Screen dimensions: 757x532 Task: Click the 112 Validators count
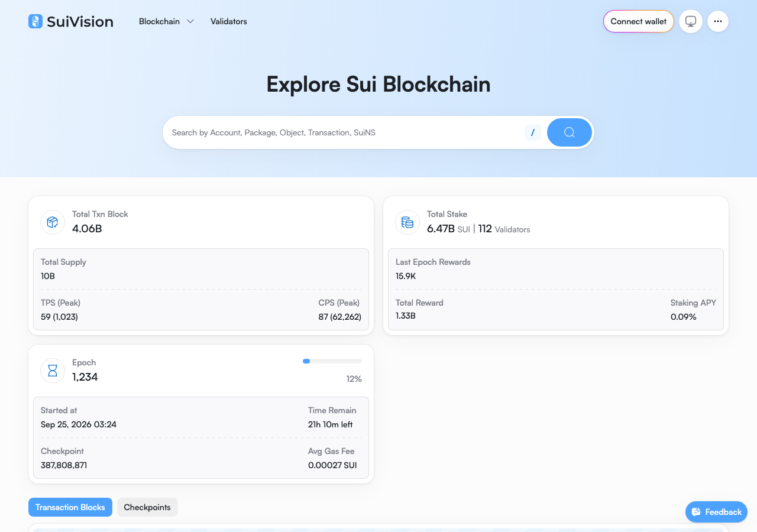pos(504,229)
